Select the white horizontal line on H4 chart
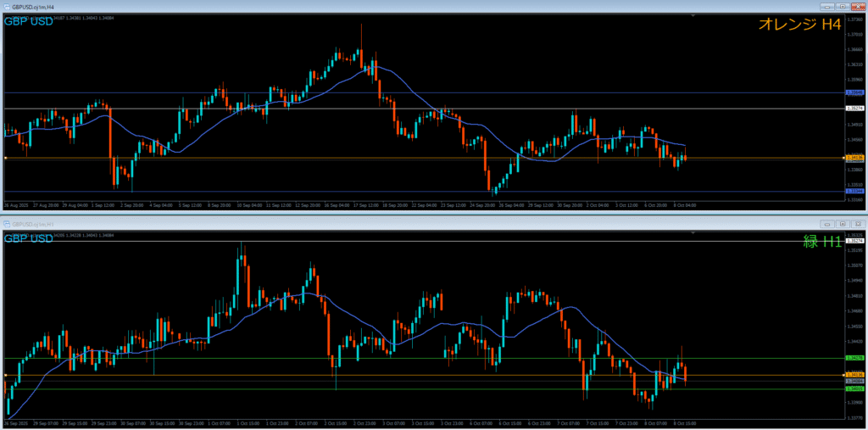 coord(339,109)
